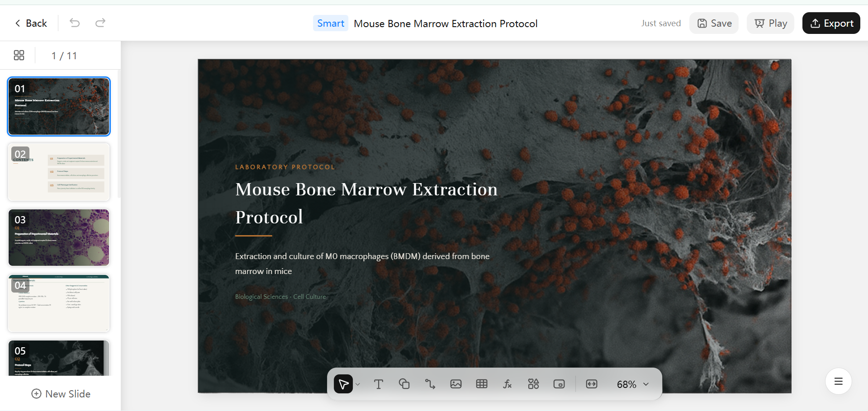Screen dimensions: 868x411
Task: Add a New Slide
Action: click(61, 394)
